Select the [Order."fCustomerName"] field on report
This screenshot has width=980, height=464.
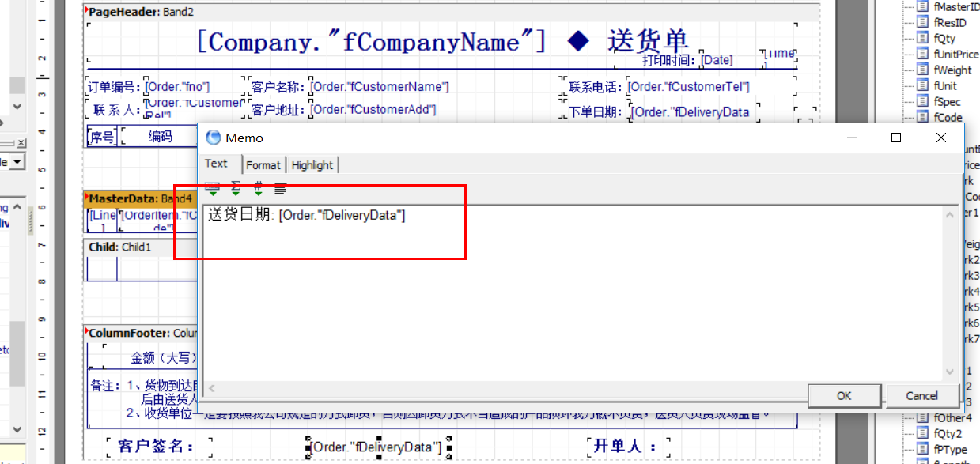coord(380,86)
